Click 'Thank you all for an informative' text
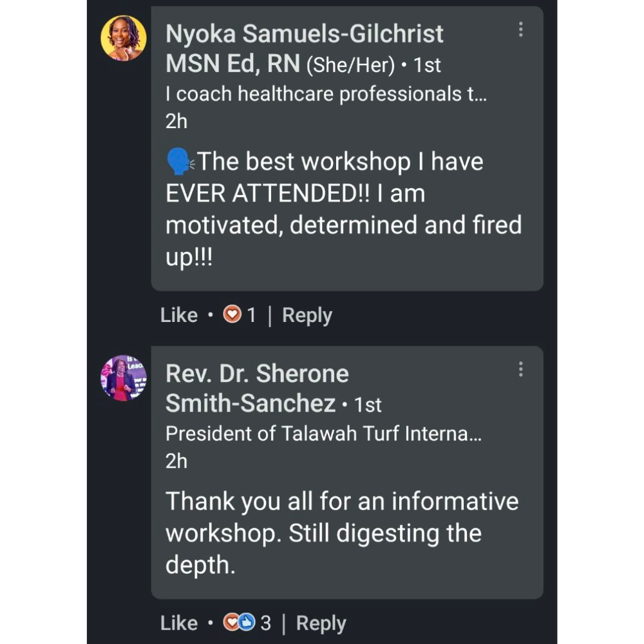Image resolution: width=644 pixels, height=644 pixels. click(x=341, y=501)
